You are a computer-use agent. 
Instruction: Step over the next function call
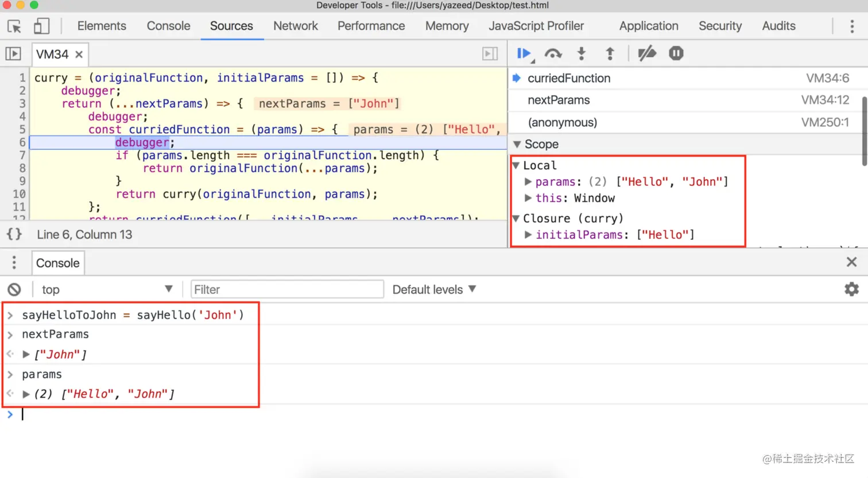pyautogui.click(x=553, y=53)
